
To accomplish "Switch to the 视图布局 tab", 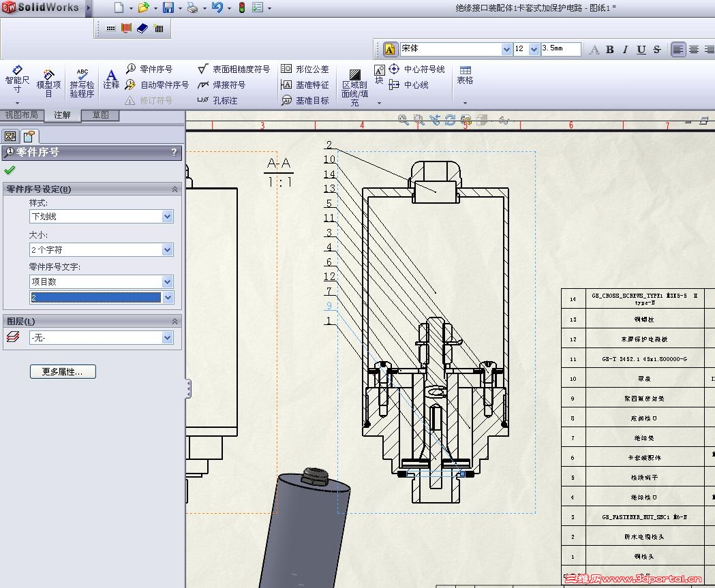I will coord(22,115).
